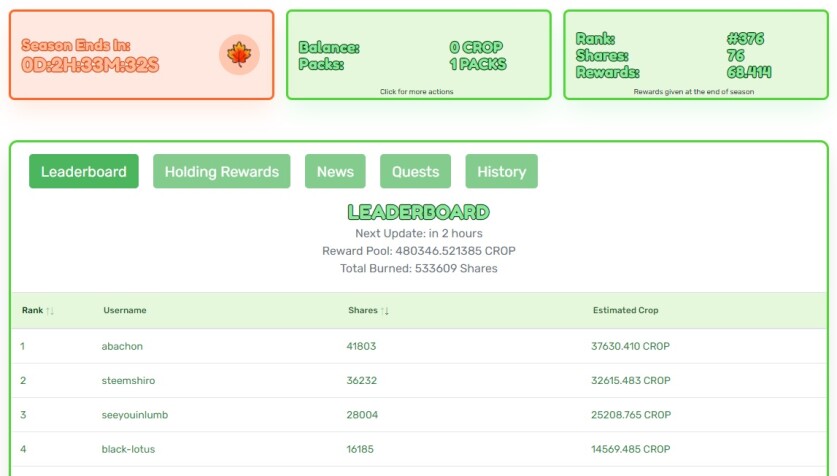This screenshot has height=476, width=837.
Task: Open the News tab
Action: 335,171
